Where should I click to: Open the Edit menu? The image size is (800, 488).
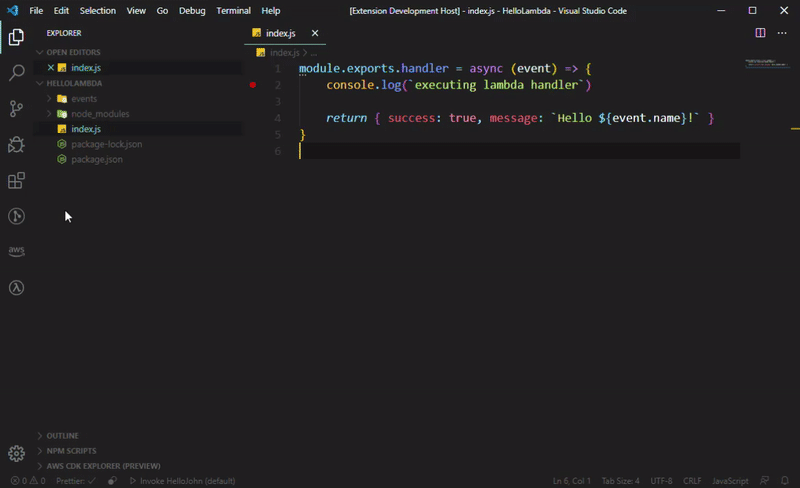pos(61,11)
